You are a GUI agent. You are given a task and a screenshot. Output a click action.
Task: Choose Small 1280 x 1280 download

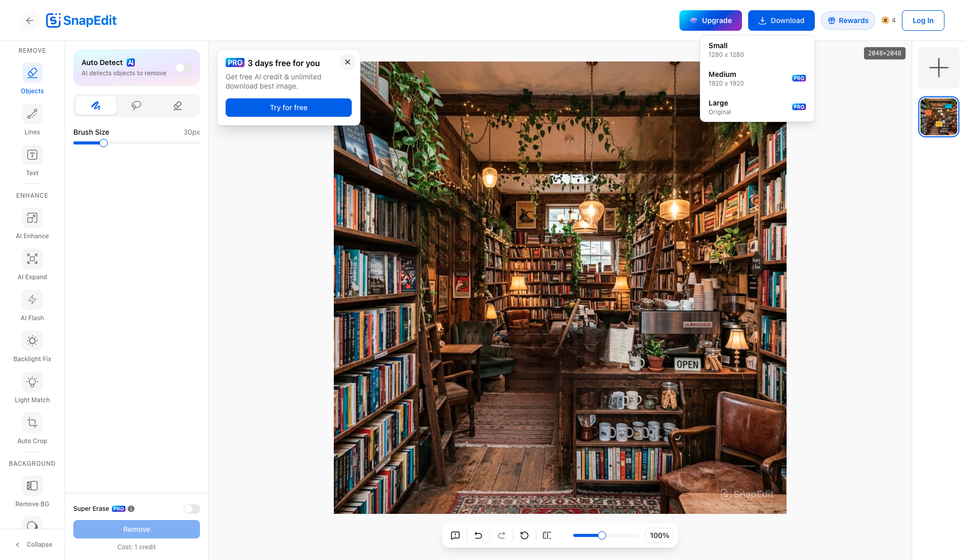pos(757,50)
